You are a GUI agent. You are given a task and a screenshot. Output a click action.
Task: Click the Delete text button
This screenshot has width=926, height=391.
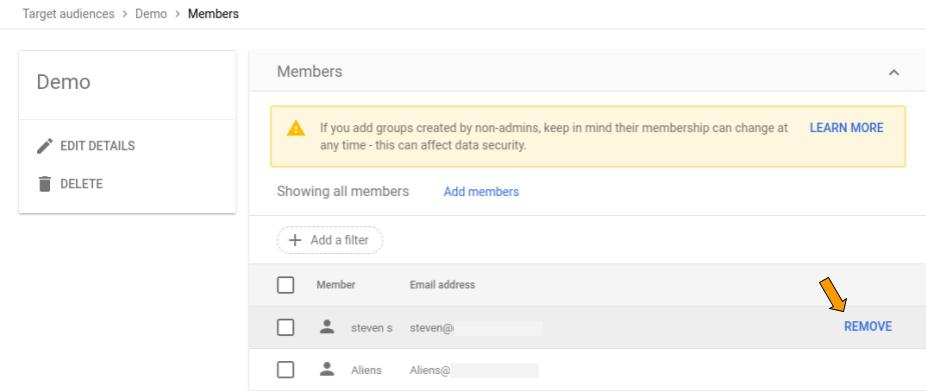[x=81, y=184]
